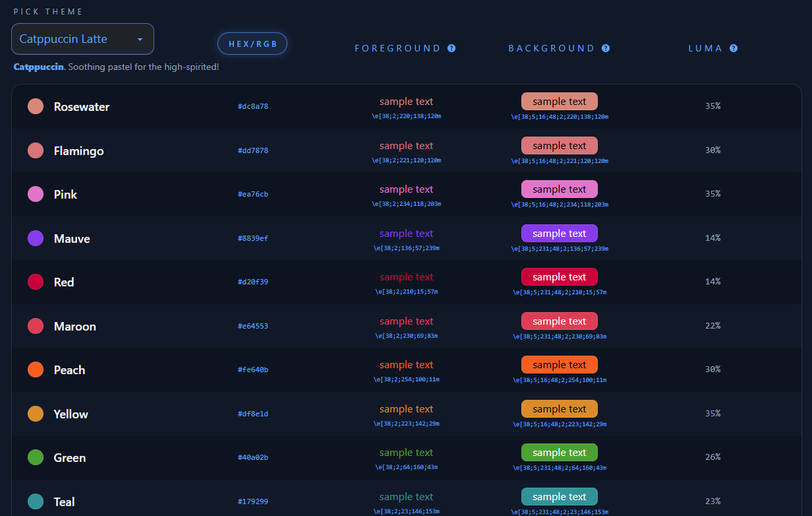Click the Rosewater color swatch circle
This screenshot has width=812, height=516.
(x=36, y=106)
